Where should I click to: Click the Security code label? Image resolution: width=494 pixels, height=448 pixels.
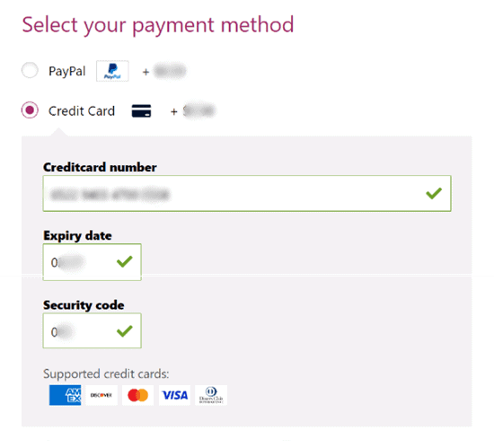84,305
